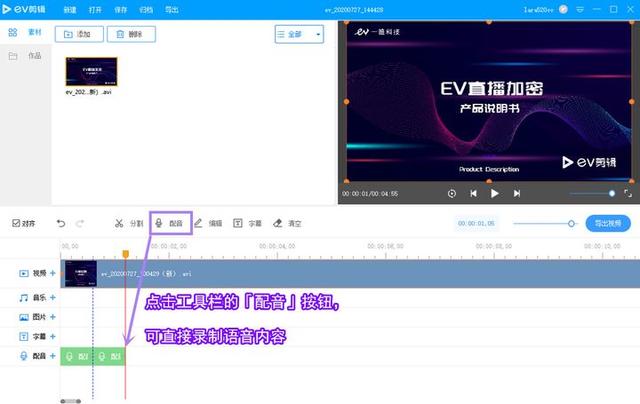Screen dimensions: 640x404
Task: Add a dubbing clip with 配音 track plus
Action: [x=53, y=356]
